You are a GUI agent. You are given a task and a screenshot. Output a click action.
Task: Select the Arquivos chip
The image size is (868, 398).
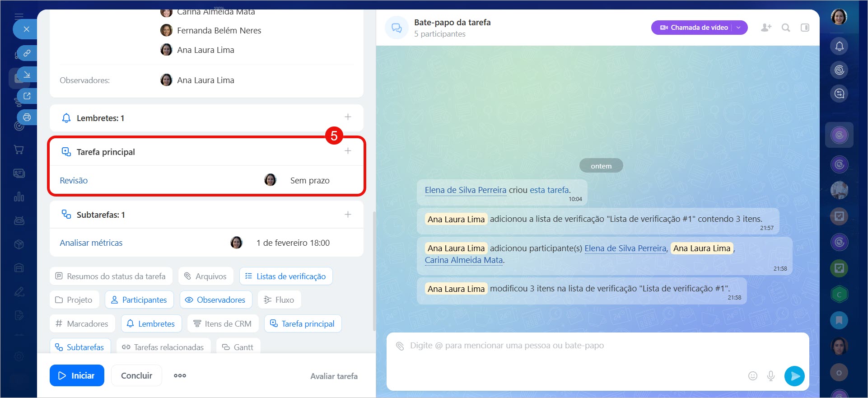(x=205, y=276)
